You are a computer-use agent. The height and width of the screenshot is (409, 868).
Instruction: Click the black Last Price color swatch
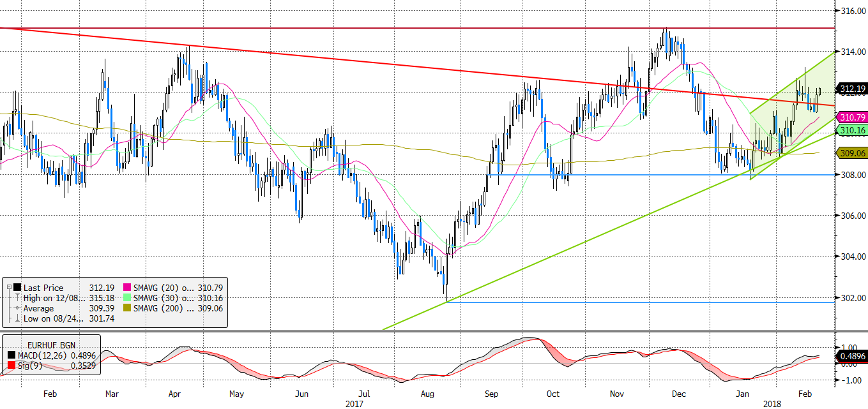(x=17, y=288)
